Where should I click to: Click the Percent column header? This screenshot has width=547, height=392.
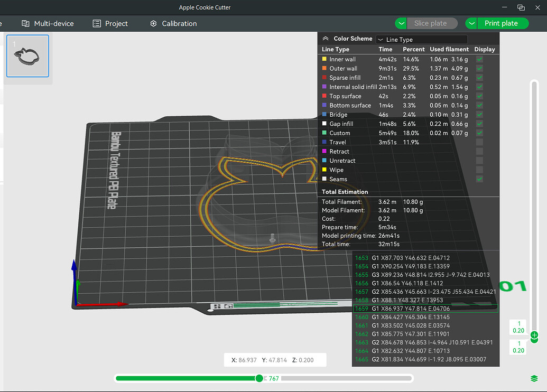coord(414,49)
